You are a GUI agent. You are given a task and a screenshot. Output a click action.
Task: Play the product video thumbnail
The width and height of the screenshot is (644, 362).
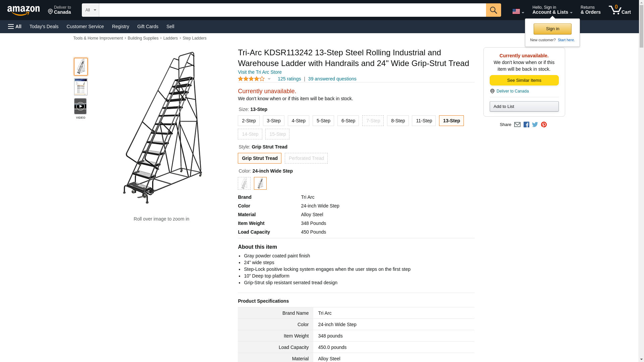tap(80, 106)
